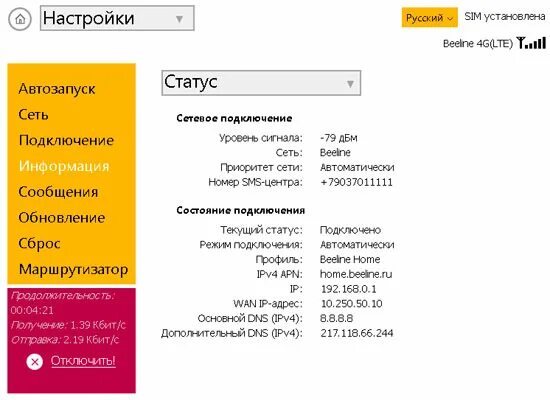Click SIM установлена status text
Image resolution: width=550 pixels, height=400 pixels.
click(x=505, y=16)
